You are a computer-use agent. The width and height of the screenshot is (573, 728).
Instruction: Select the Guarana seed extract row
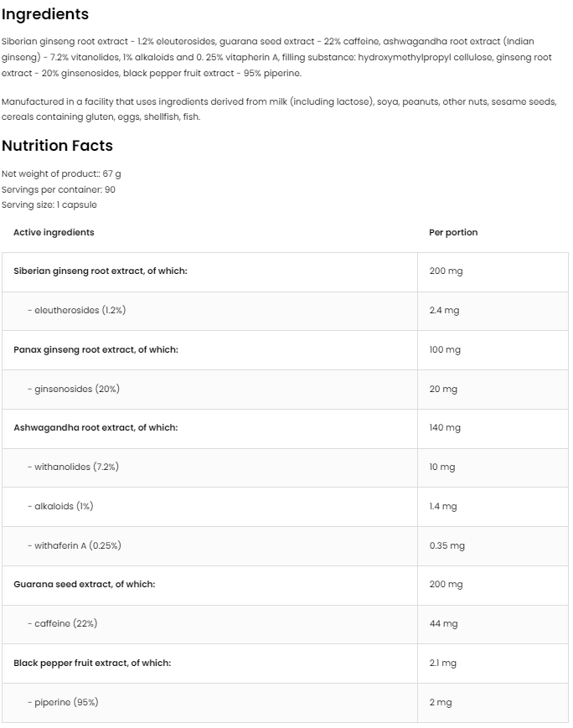(84, 584)
